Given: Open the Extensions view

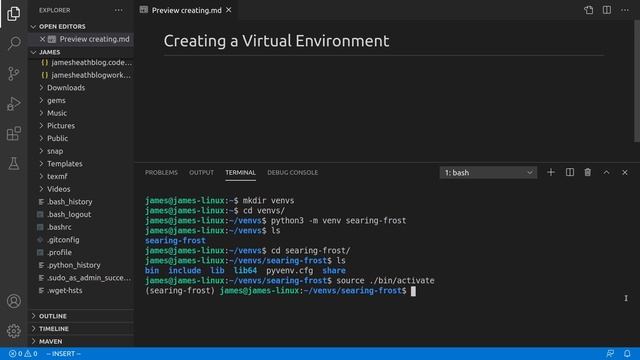Looking at the screenshot, I should (x=13, y=133).
